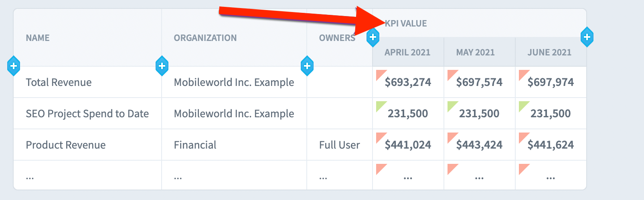The width and height of the screenshot is (644, 200).
Task: Click Full User owner cell
Action: tap(340, 145)
